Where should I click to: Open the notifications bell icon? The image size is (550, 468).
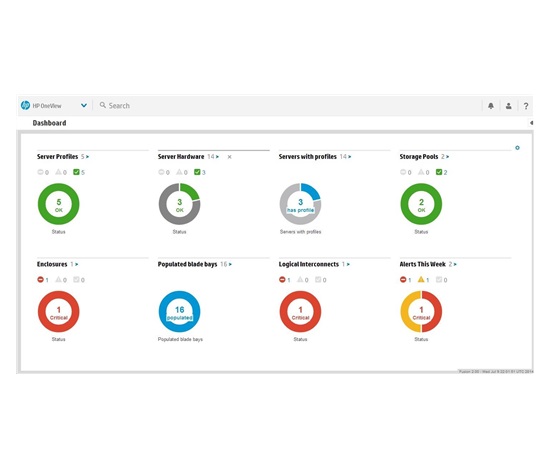click(491, 106)
